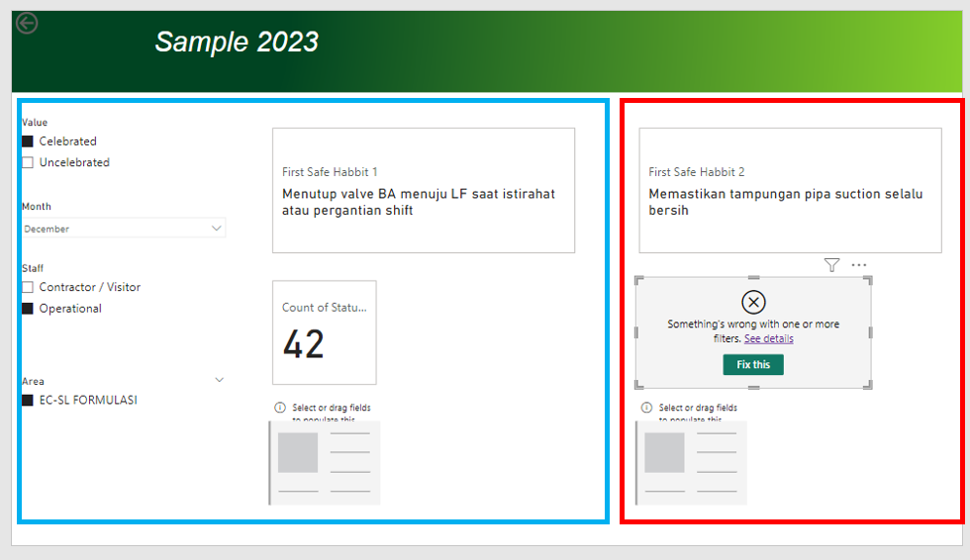Toggle the Operational checkbox
970x560 pixels.
[x=28, y=309]
